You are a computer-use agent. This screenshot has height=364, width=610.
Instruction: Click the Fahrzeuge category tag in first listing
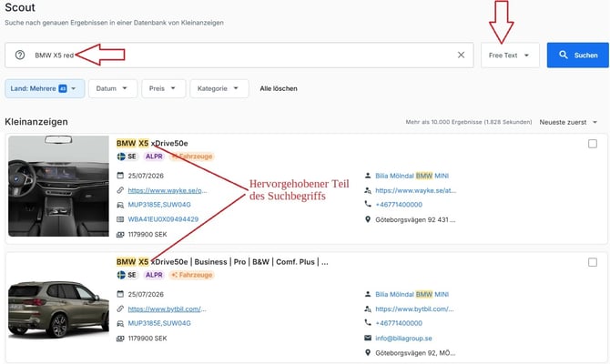click(x=192, y=157)
